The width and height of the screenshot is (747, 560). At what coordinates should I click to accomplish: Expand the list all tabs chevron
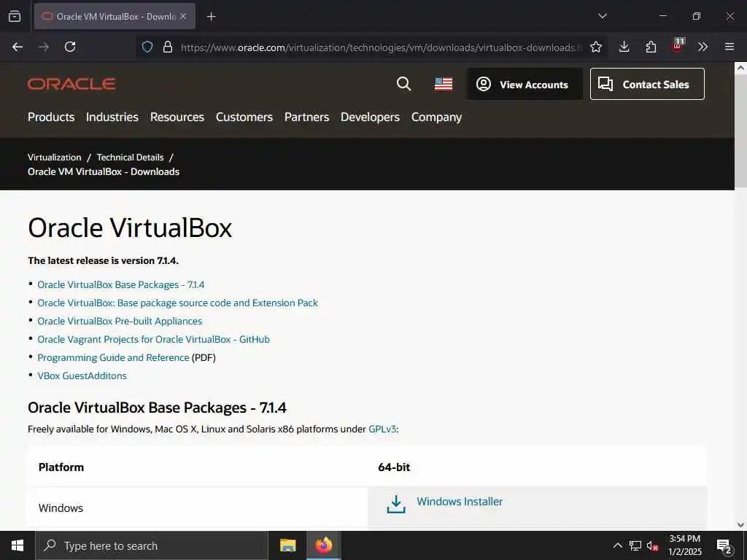point(602,16)
